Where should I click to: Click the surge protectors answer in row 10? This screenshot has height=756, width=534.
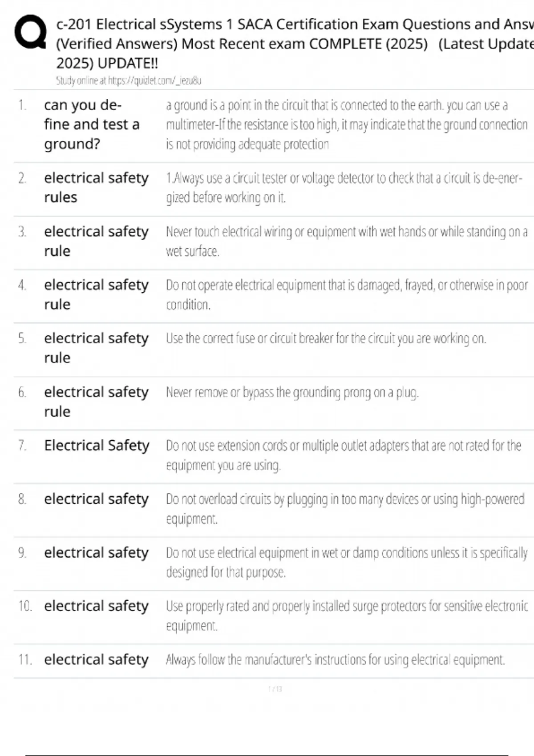(x=347, y=616)
